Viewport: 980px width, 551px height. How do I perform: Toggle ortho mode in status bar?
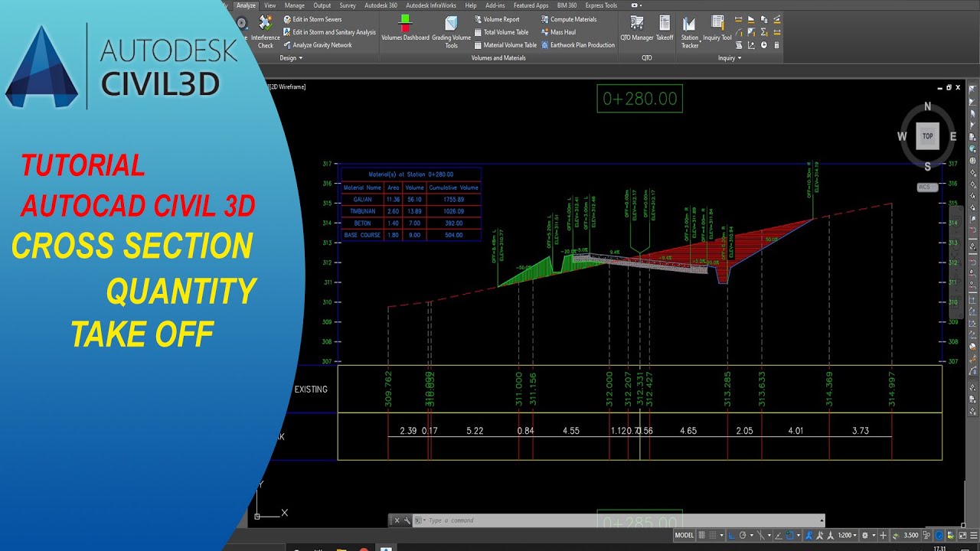[x=731, y=536]
